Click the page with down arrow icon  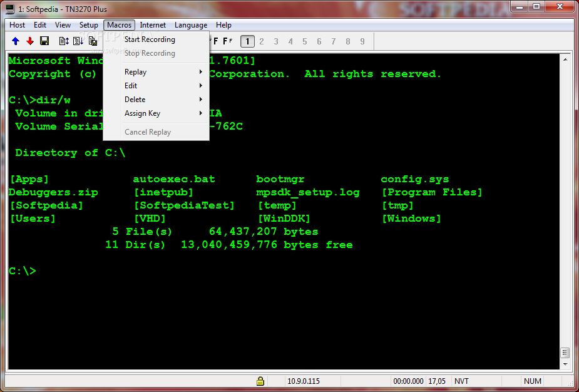click(78, 41)
